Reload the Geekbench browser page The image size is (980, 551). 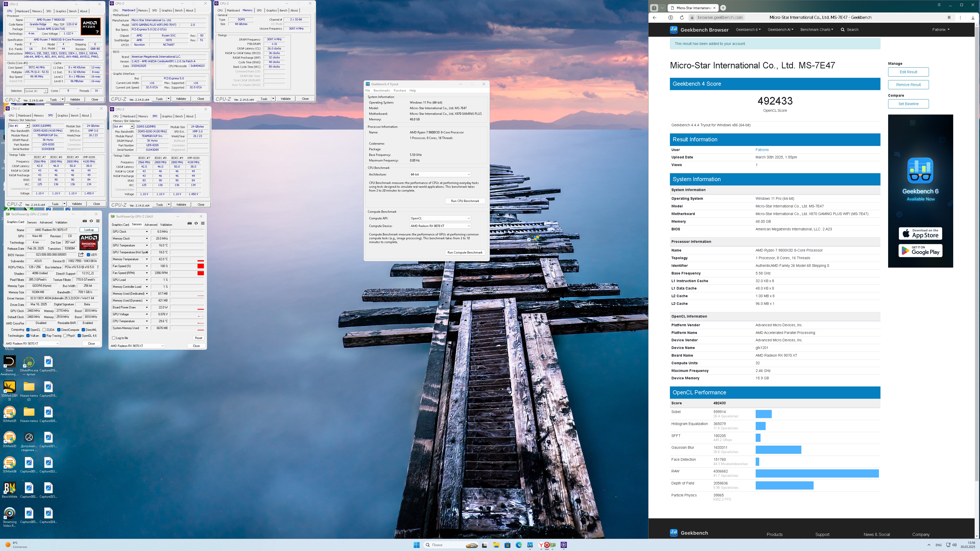(x=682, y=18)
